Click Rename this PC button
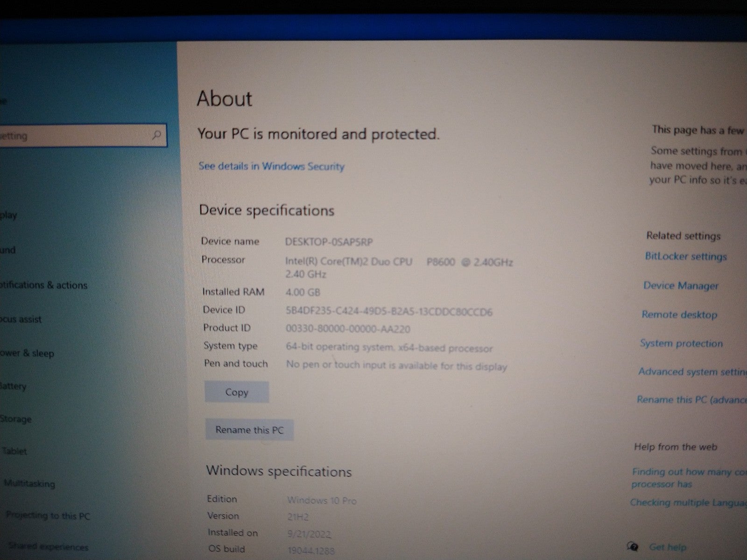The height and width of the screenshot is (560, 747). [249, 430]
